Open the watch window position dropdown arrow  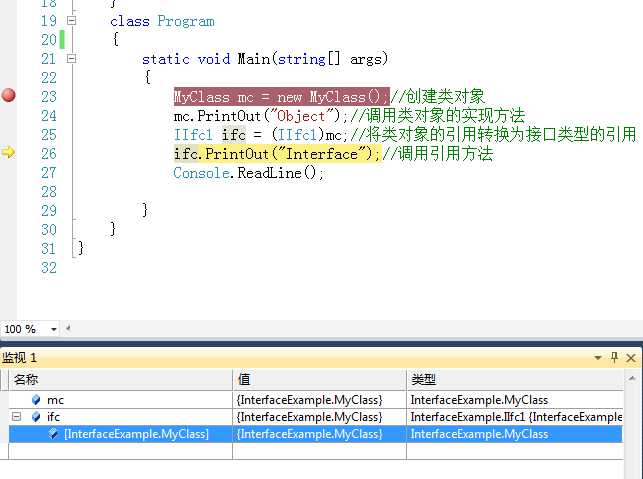click(x=598, y=358)
